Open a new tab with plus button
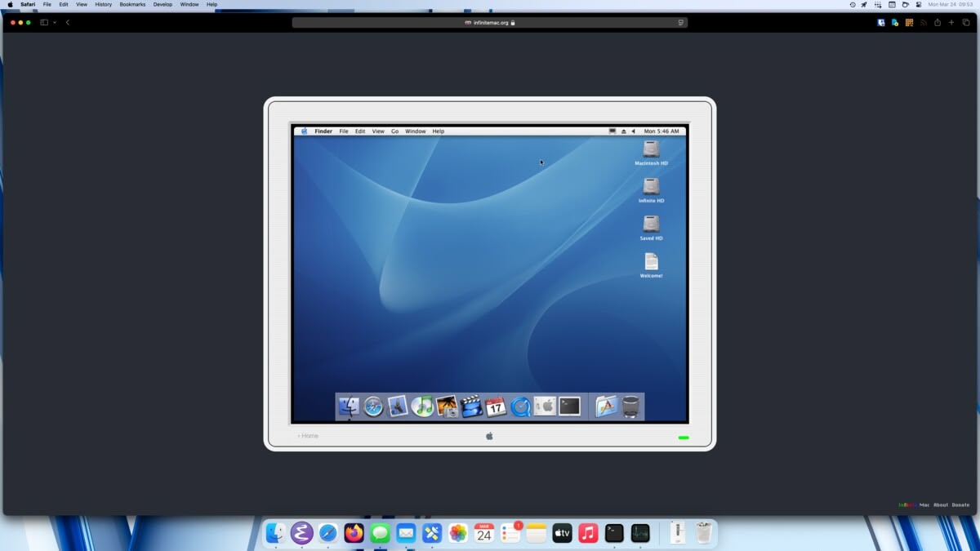This screenshot has width=980, height=551. [951, 23]
